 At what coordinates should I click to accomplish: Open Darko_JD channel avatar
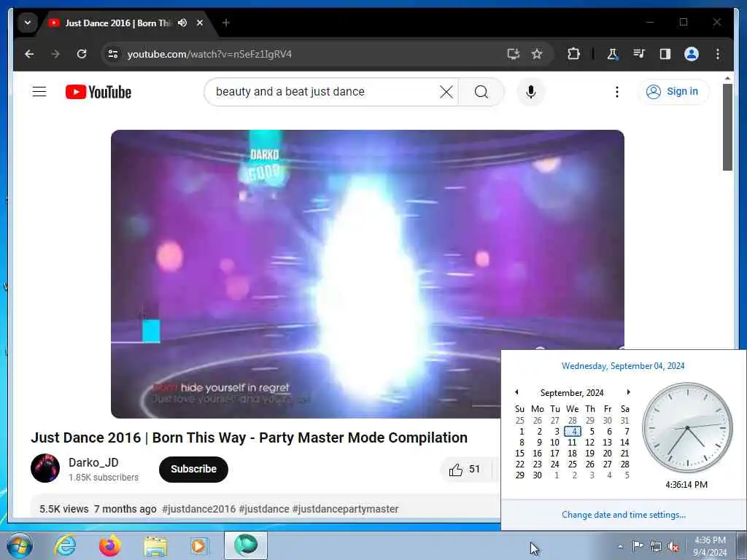click(45, 468)
